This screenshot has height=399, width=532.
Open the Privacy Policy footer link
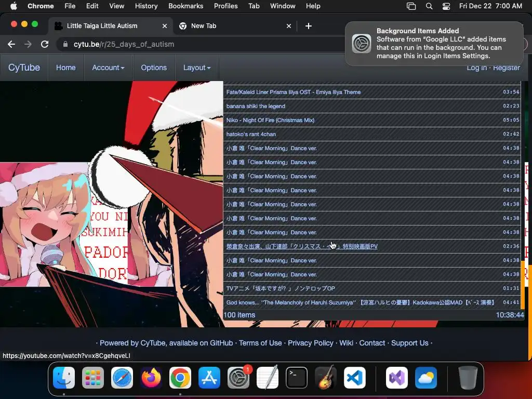coord(311,343)
